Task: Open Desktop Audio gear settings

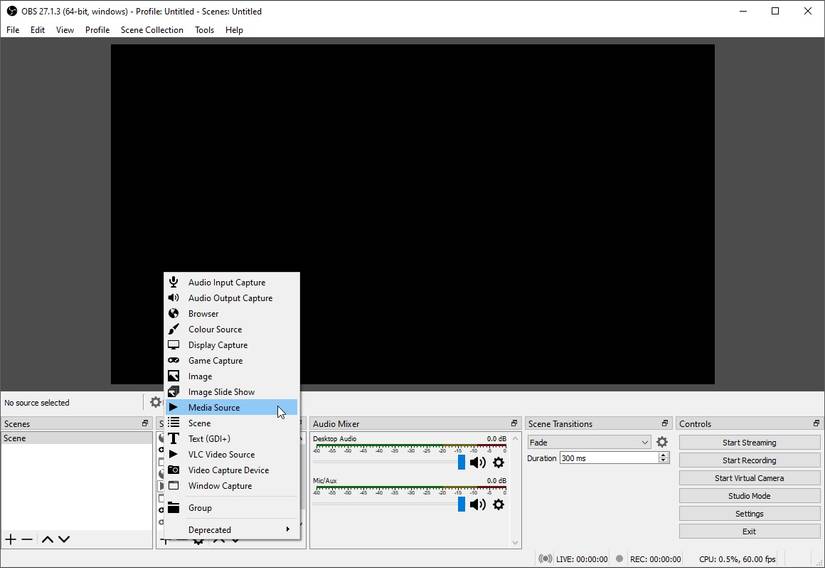Action: tap(498, 462)
